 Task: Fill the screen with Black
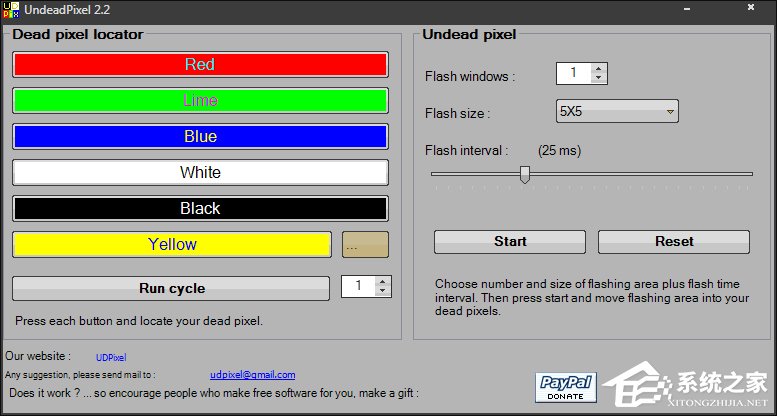pos(200,208)
